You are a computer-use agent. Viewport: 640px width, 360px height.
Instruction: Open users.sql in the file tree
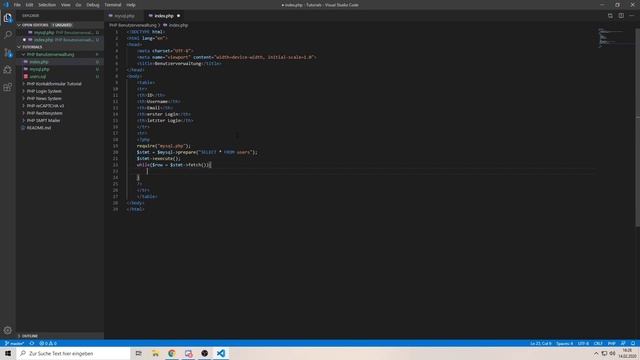coord(60,76)
